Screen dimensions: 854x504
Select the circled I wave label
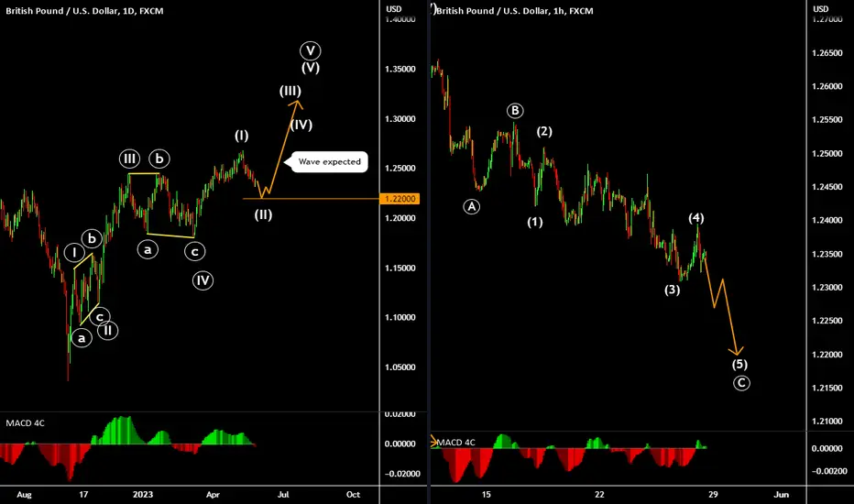coord(74,253)
